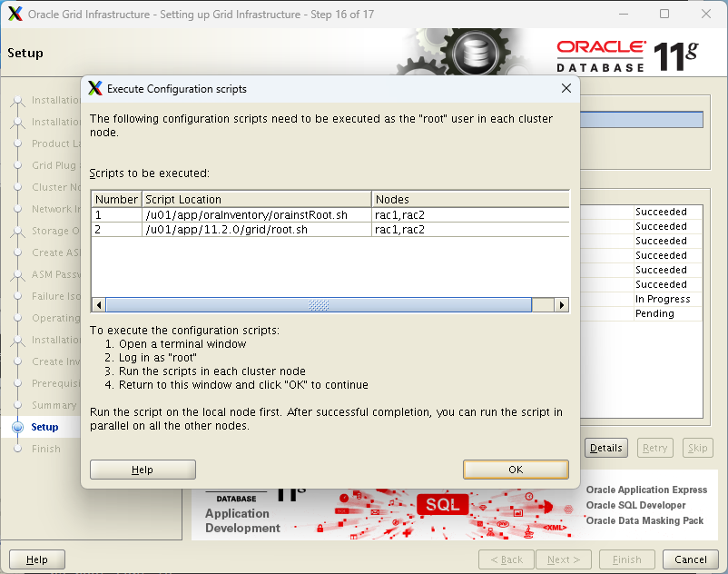
Task: Open Help at bottom of installer window
Action: pyautogui.click(x=37, y=559)
